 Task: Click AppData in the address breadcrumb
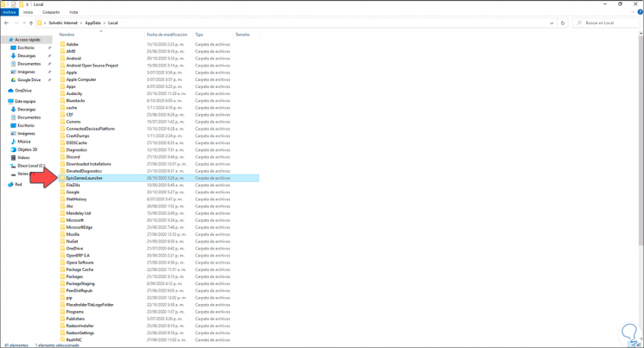coord(92,23)
